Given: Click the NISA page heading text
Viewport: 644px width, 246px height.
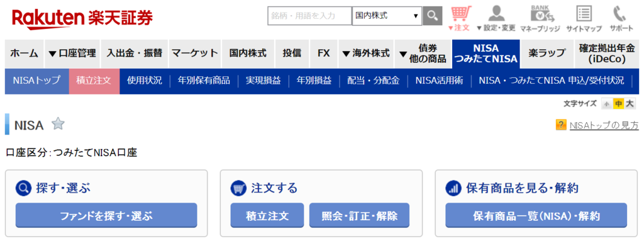Looking at the screenshot, I should [29, 126].
